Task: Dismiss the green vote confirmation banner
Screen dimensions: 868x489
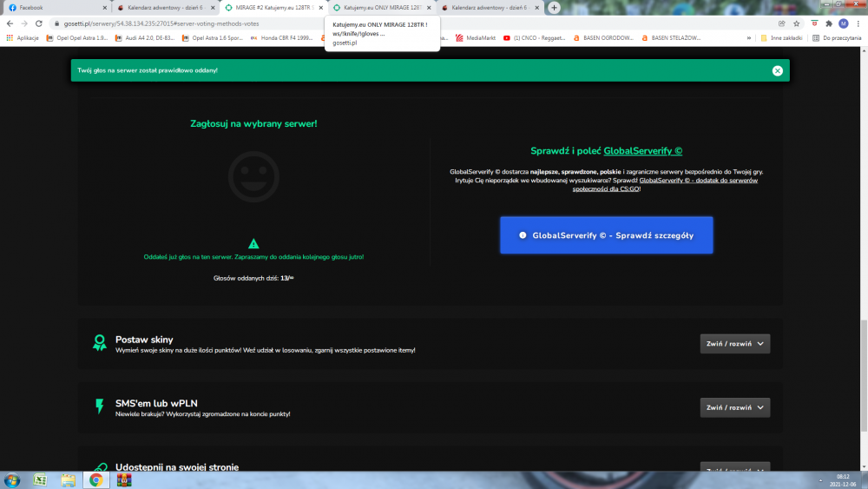Action: click(x=777, y=70)
